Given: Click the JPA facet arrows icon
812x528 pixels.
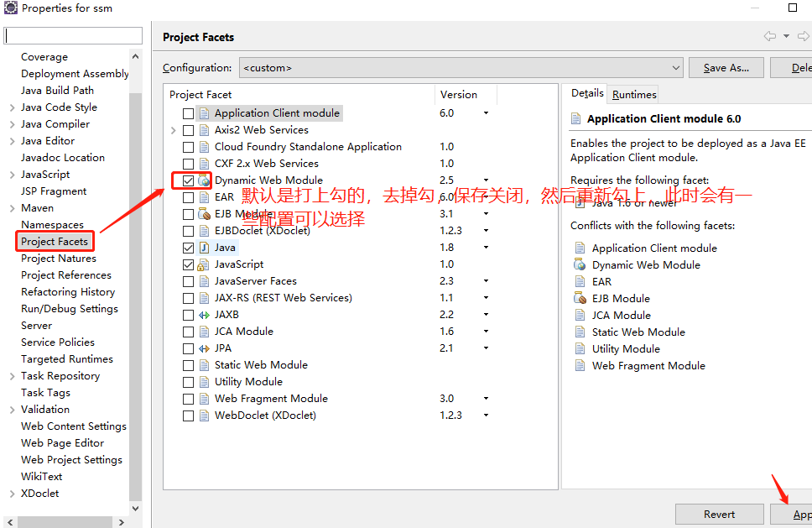Looking at the screenshot, I should 204,348.
